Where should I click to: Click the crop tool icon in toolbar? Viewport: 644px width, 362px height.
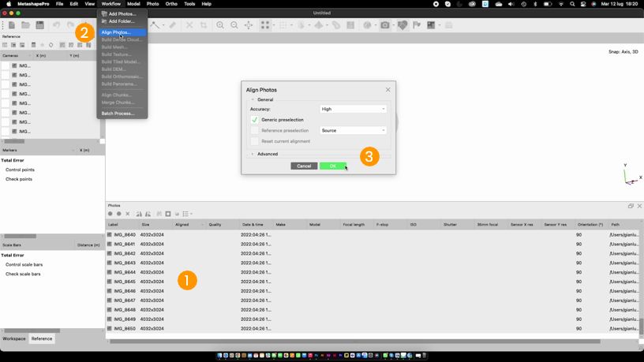tap(204, 25)
